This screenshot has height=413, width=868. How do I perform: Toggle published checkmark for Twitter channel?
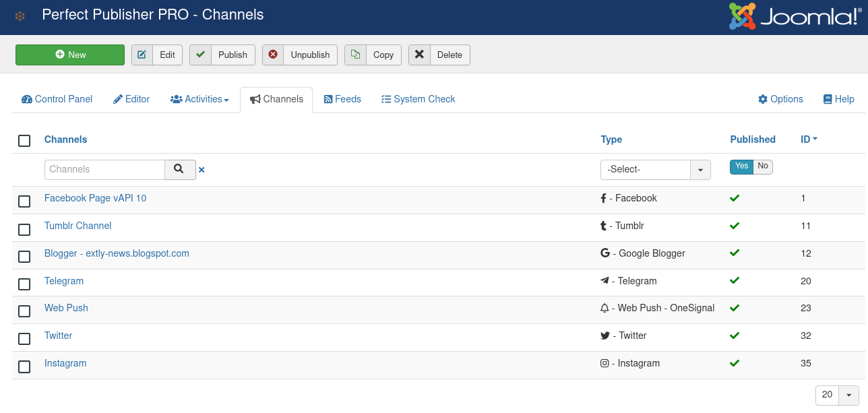click(x=735, y=336)
